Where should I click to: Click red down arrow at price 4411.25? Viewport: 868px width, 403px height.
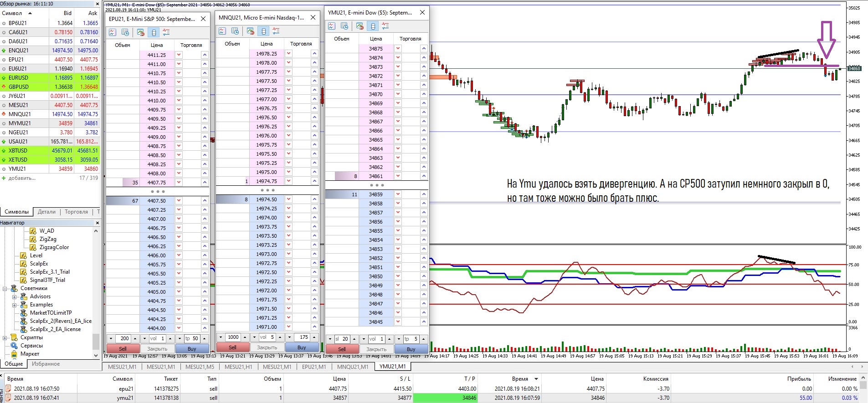tap(179, 55)
